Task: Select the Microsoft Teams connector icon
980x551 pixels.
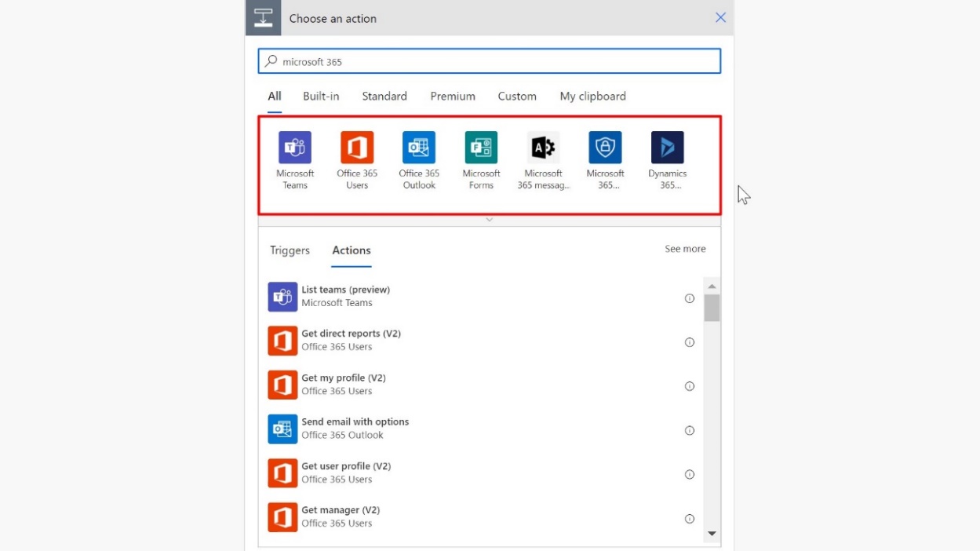Action: [295, 148]
